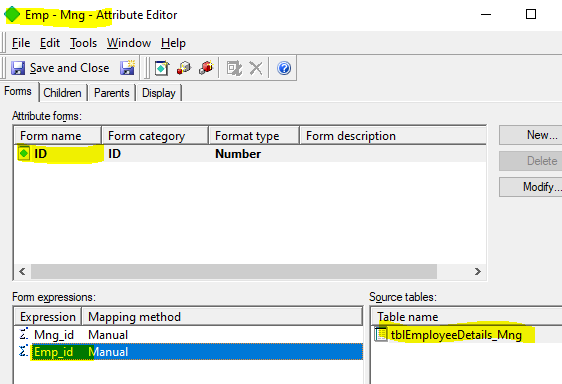Click the Save and Close floppy icon
Image resolution: width=562 pixels, height=384 pixels.
[18, 68]
